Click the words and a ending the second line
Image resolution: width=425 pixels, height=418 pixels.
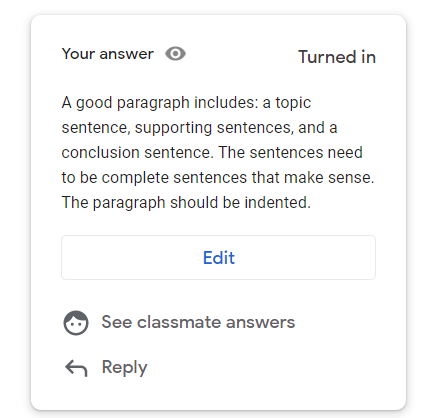[x=318, y=128]
